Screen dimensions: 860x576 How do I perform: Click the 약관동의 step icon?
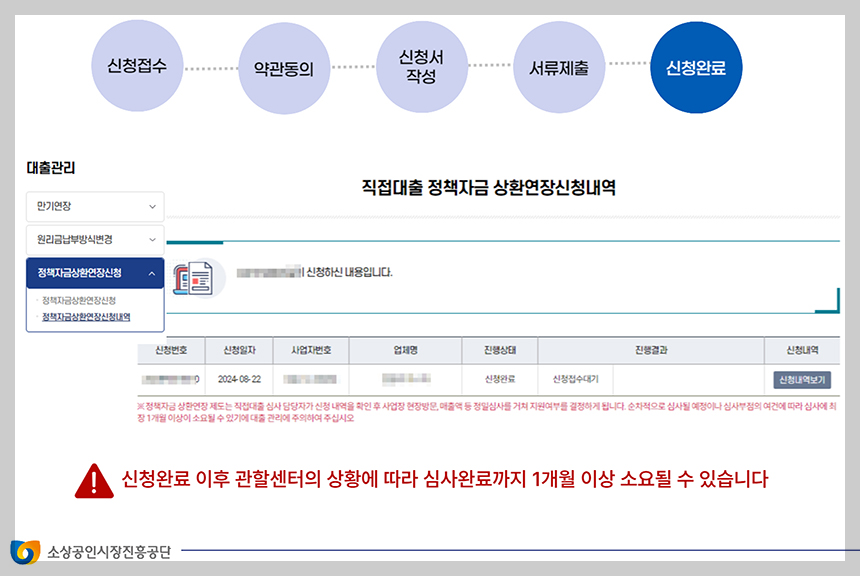[282, 70]
